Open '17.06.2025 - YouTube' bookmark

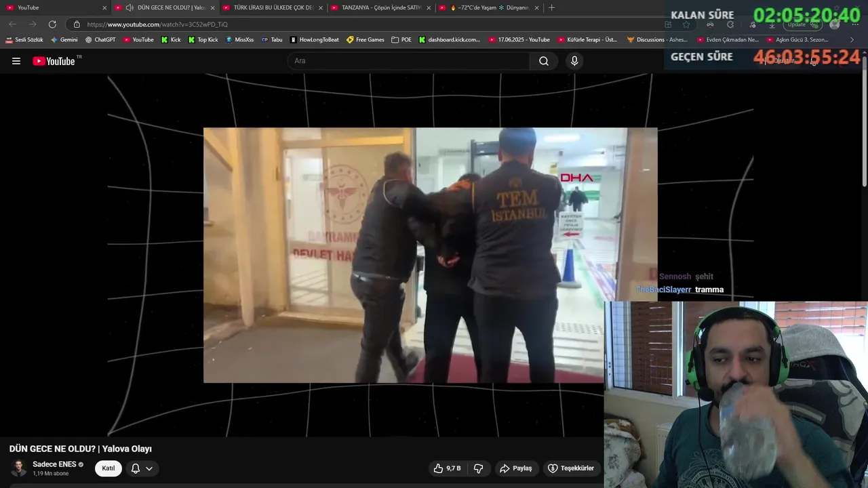pos(519,40)
